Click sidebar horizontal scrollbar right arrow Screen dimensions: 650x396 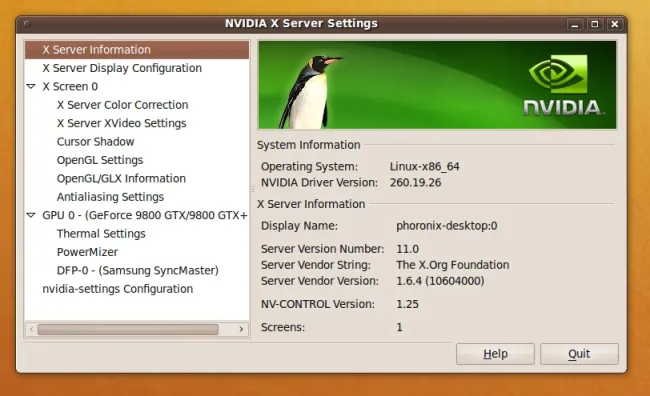[241, 329]
